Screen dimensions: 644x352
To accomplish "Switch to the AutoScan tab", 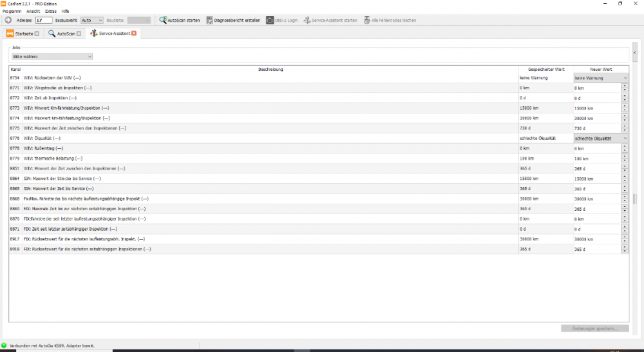I will pyautogui.click(x=64, y=34).
